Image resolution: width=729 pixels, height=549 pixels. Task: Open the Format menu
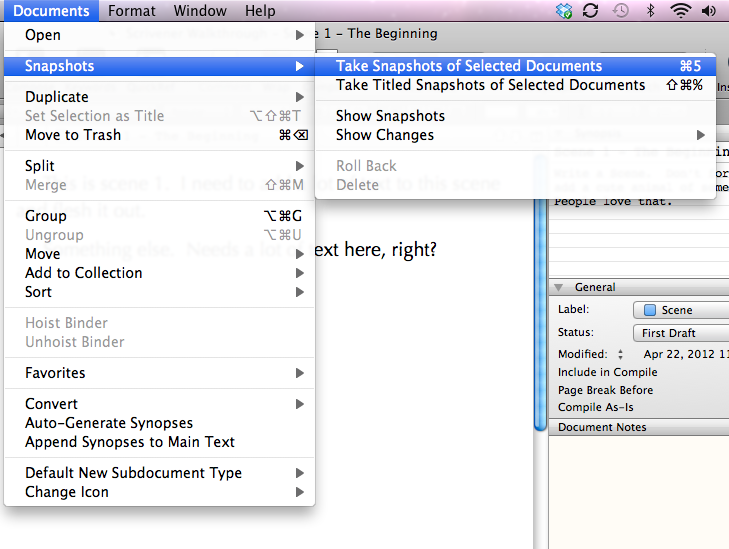coord(132,11)
